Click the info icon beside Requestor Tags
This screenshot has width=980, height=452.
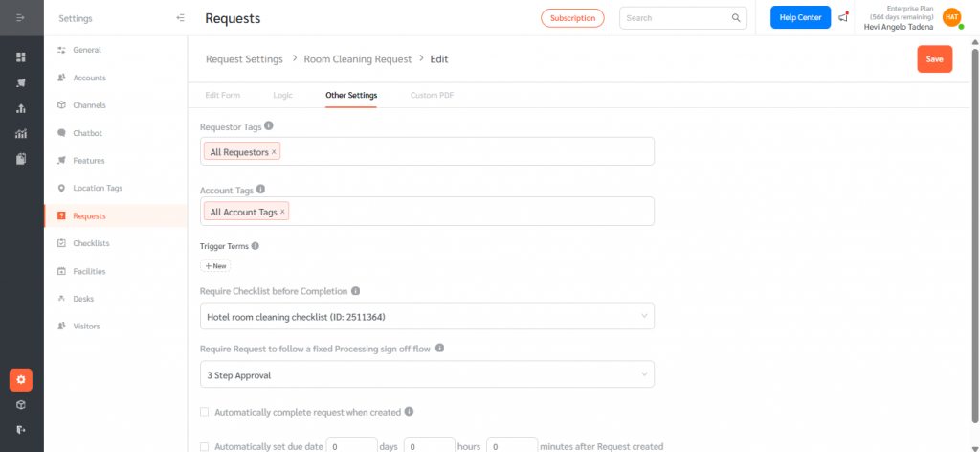pos(269,125)
